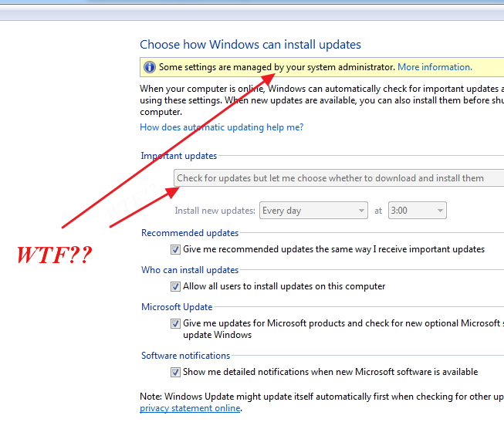This screenshot has width=504, height=439.
Task: Toggle 'Give me updates for Microsoft products' checkbox
Action: click(176, 323)
